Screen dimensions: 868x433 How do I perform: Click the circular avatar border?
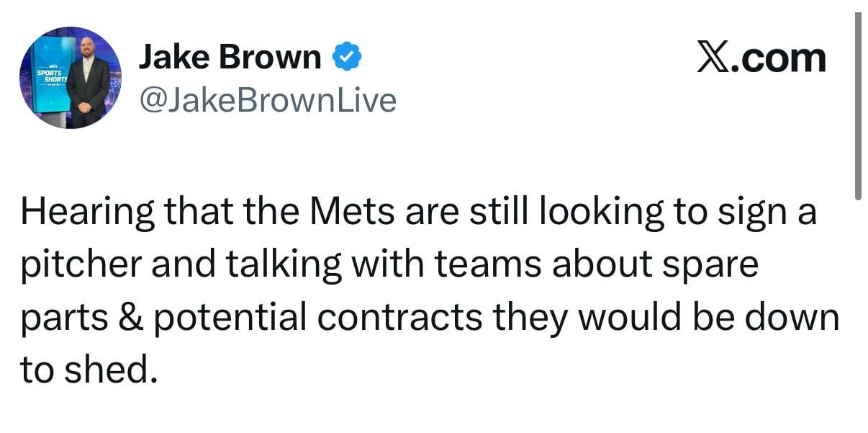click(x=70, y=27)
